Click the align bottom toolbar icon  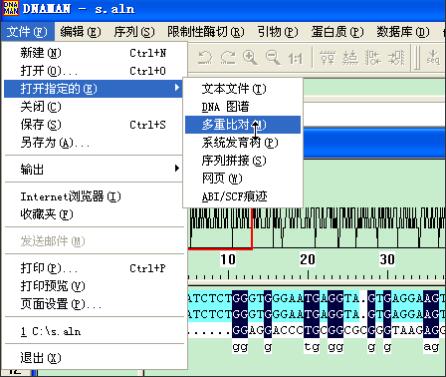click(x=350, y=58)
